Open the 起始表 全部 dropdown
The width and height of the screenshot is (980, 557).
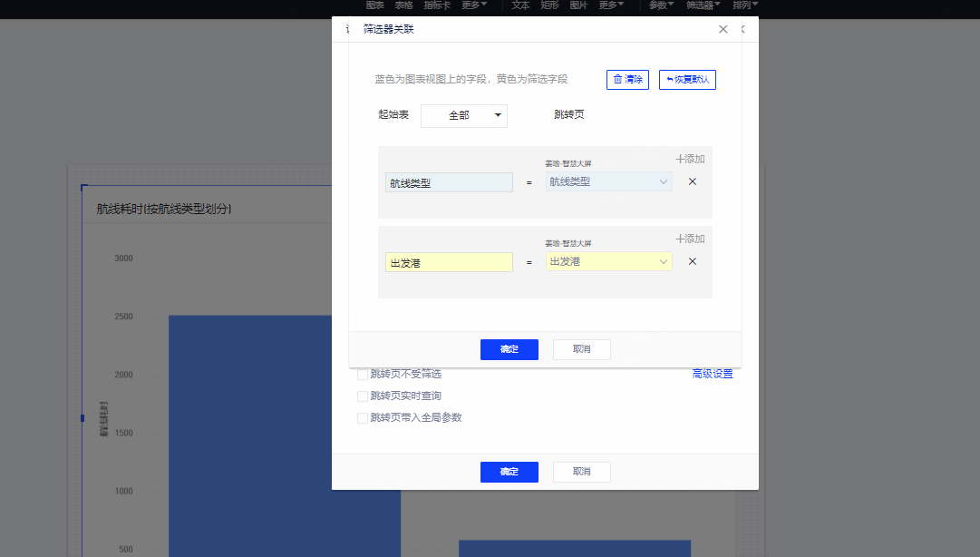(x=464, y=115)
